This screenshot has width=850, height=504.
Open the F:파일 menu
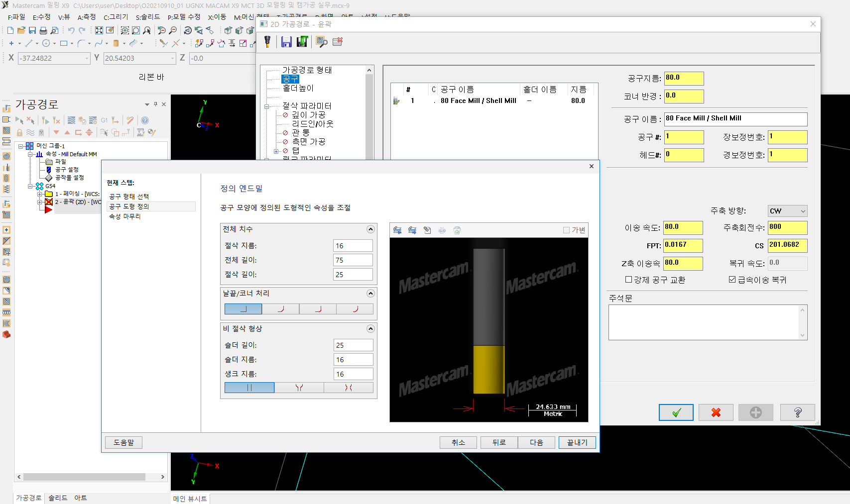pyautogui.click(x=16, y=17)
